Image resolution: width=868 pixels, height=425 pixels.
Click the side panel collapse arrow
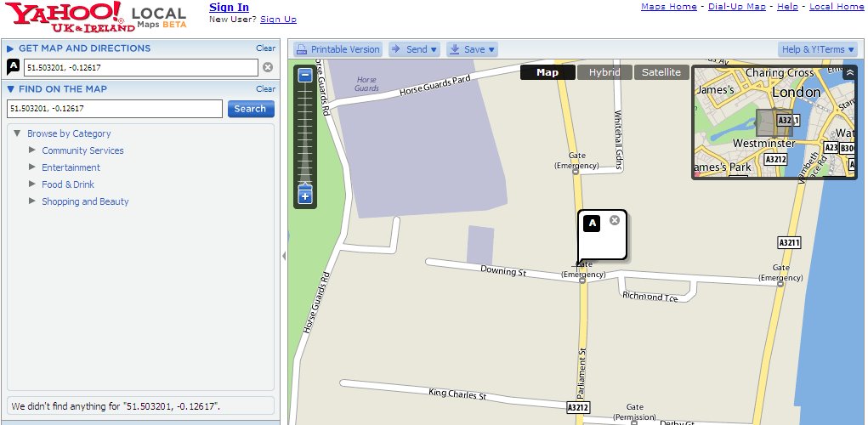284,256
